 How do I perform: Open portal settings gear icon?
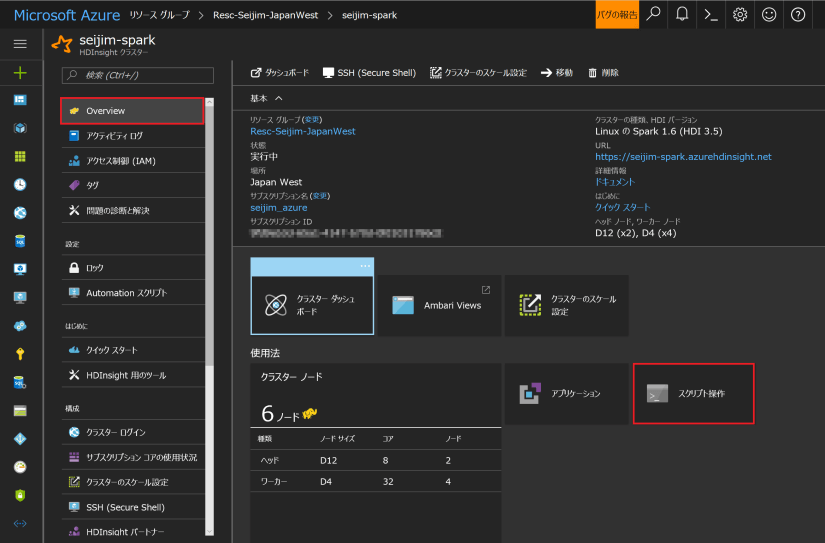click(740, 14)
